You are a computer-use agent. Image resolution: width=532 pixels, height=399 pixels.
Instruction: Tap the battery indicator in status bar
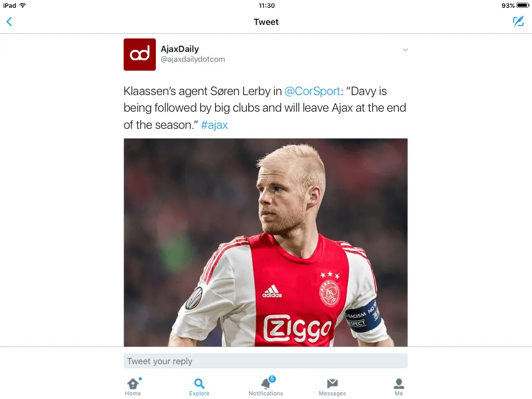[522, 6]
